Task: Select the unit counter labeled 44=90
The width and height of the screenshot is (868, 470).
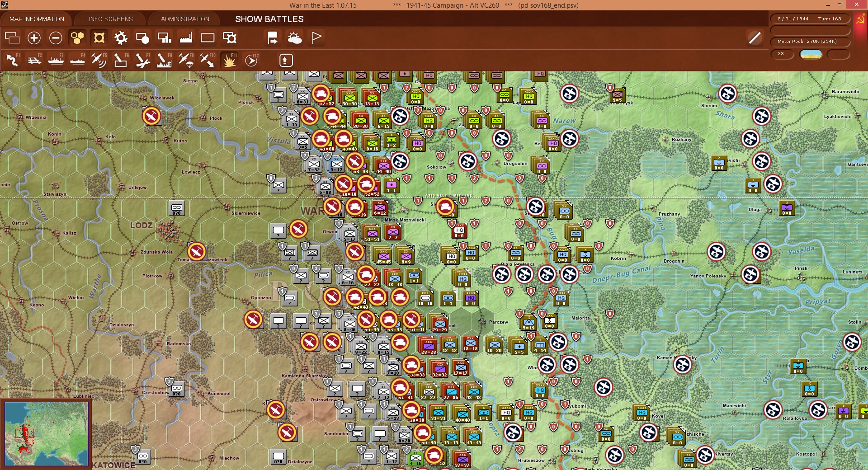Action: tap(383, 165)
